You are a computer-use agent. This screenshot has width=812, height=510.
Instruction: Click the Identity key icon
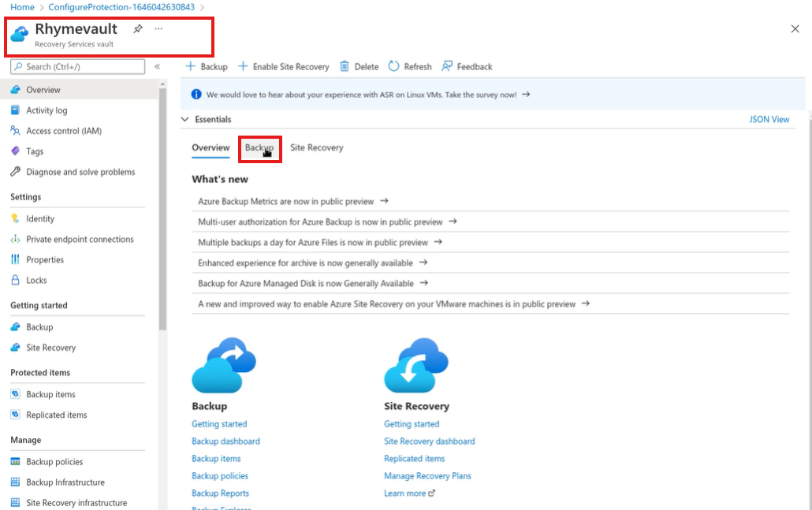(16, 218)
